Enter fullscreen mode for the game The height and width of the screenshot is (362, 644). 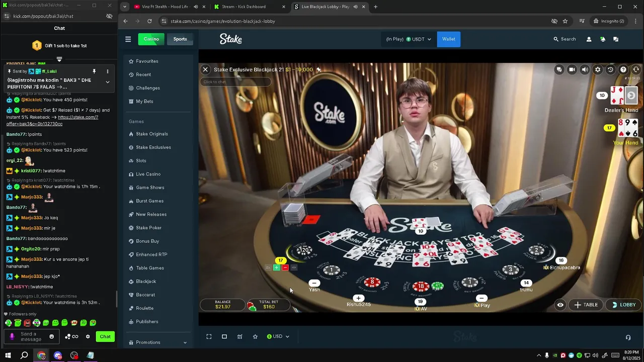209,336
